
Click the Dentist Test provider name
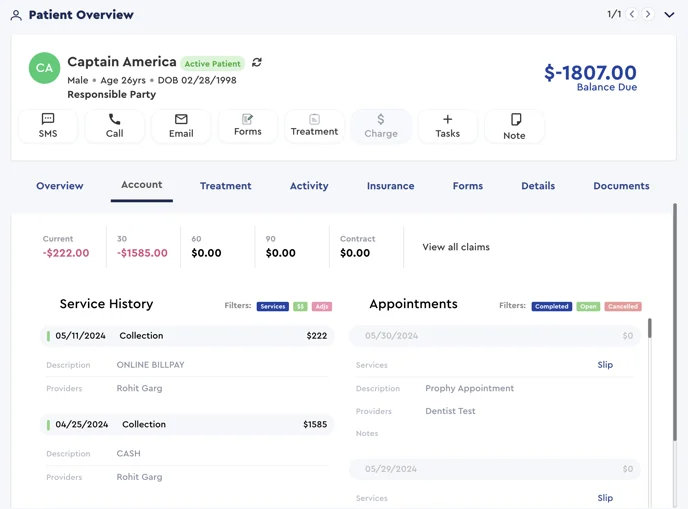pyautogui.click(x=450, y=411)
